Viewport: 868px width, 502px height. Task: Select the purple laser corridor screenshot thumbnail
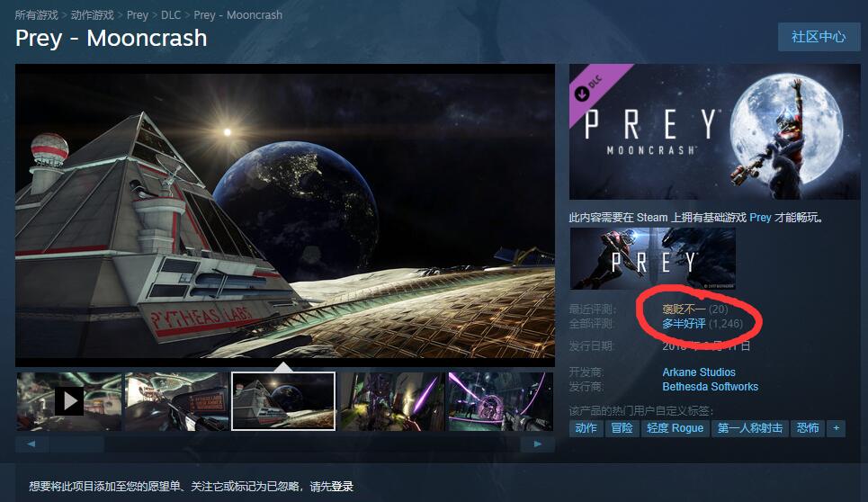393,401
